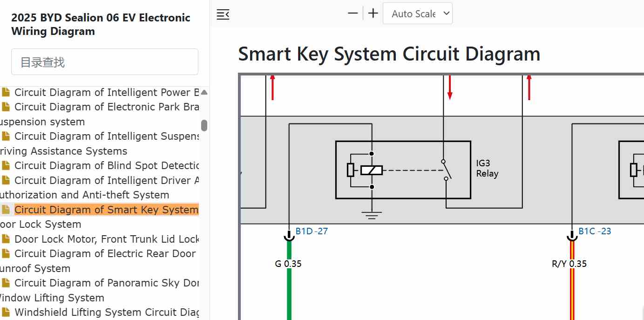
Task: Click the zoom out minus button
Action: [x=353, y=14]
